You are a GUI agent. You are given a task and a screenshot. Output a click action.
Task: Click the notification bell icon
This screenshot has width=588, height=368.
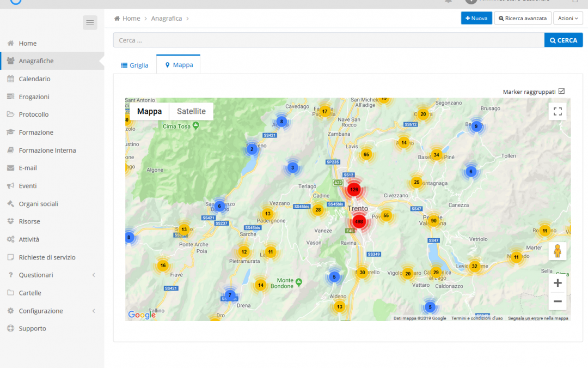tap(448, 1)
